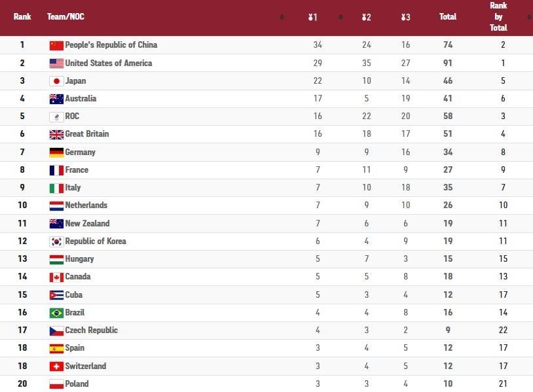The image size is (533, 392).
Task: Open the Great Britain team link
Action: point(87,134)
